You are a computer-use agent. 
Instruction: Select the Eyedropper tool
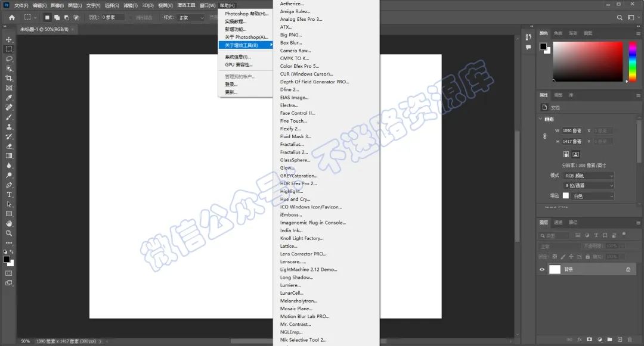8,98
